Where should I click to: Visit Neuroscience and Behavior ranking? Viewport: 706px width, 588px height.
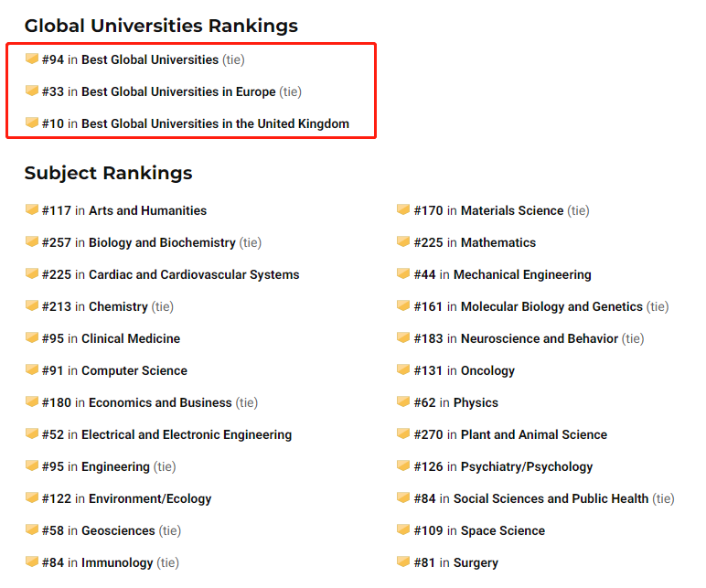pos(540,338)
